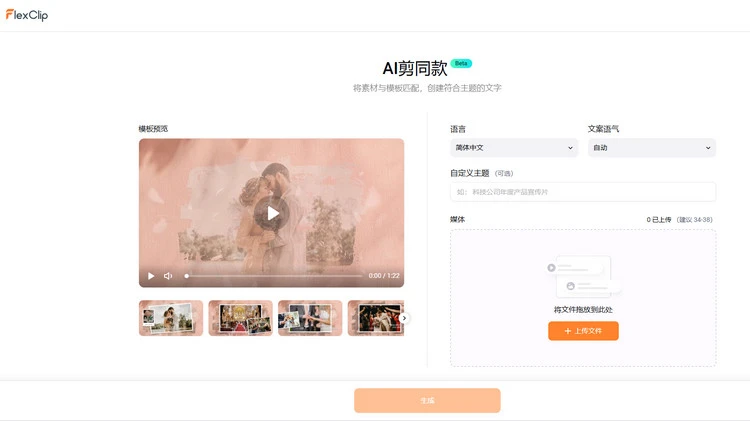Click the 生成 button at the bottom
750x421 pixels.
pyautogui.click(x=427, y=400)
